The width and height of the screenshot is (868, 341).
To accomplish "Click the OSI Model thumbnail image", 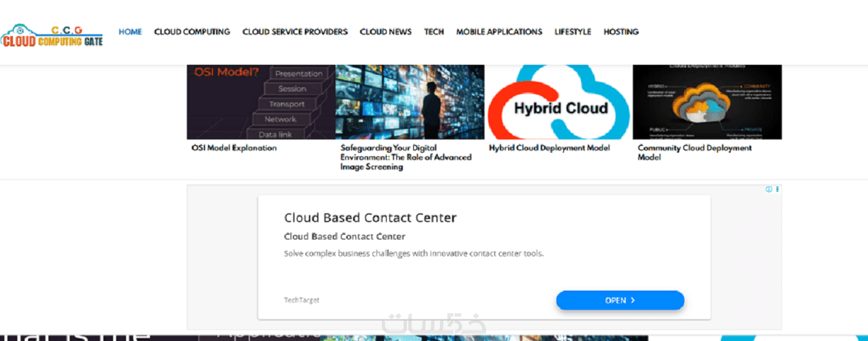I will click(x=261, y=102).
